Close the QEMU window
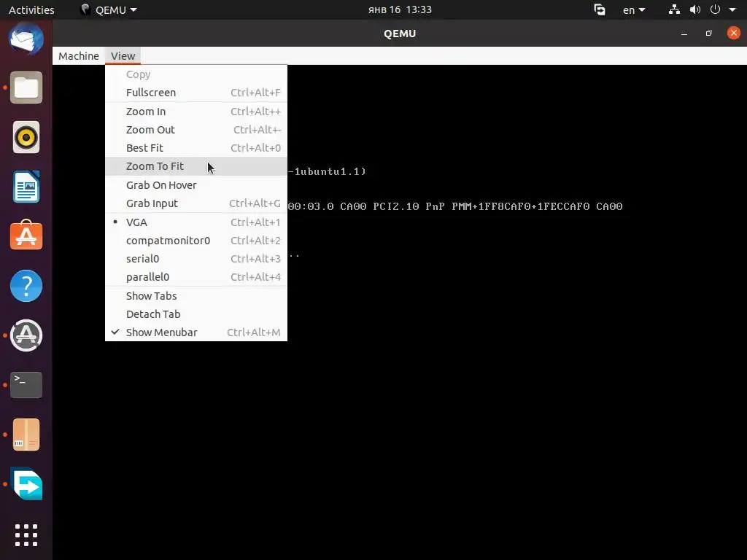Screen dimensions: 747x560 734,33
